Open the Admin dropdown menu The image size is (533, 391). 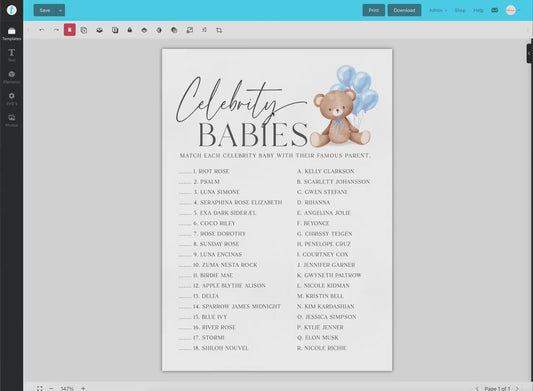click(438, 10)
